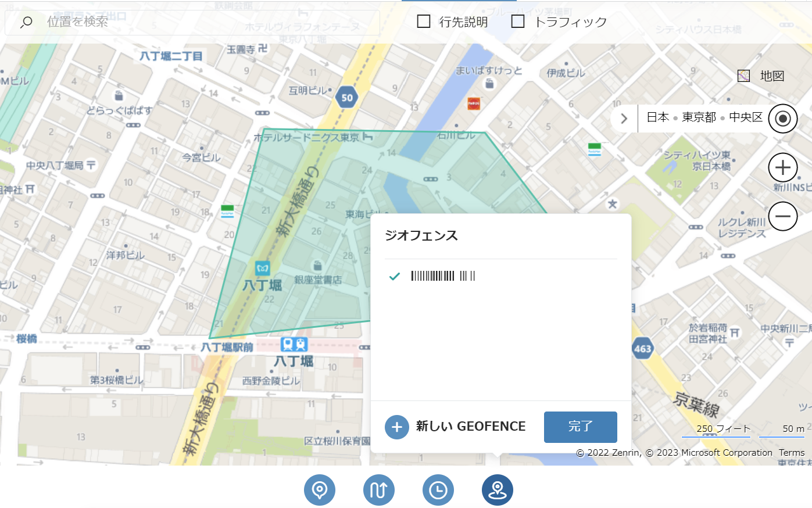
Task: Select 日本 in the breadcrumb
Action: pos(658,117)
